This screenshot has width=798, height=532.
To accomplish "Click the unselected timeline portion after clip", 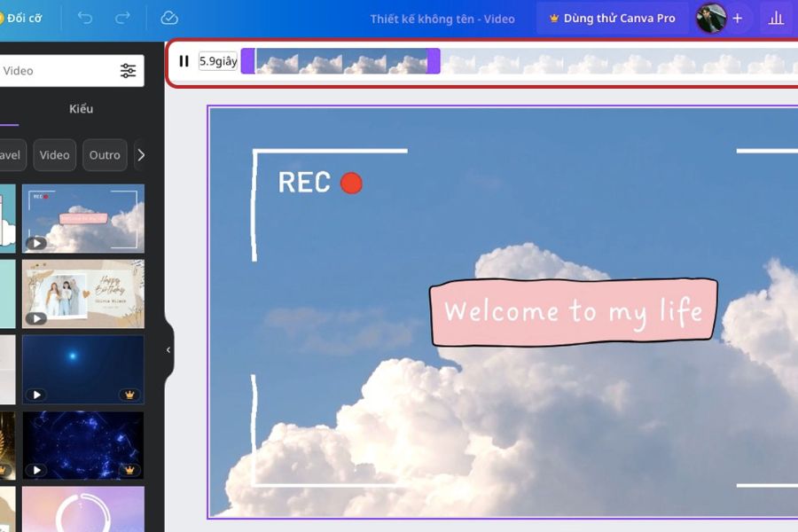I will (x=619, y=62).
